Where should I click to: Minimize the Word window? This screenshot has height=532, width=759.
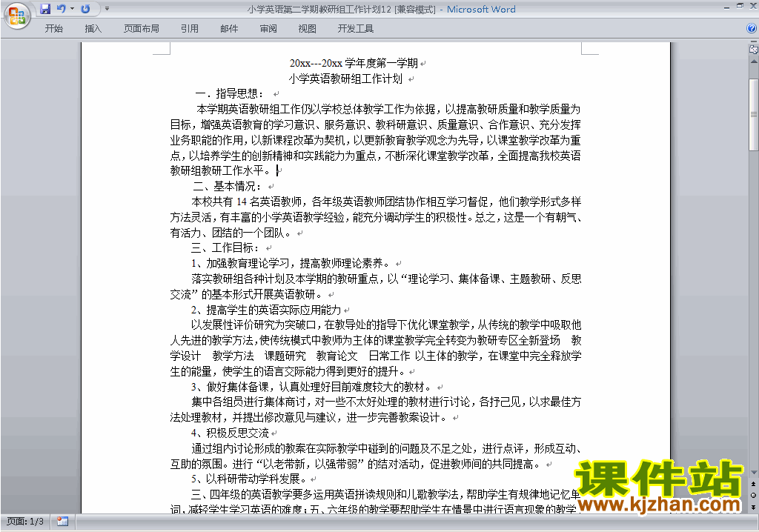click(x=726, y=7)
